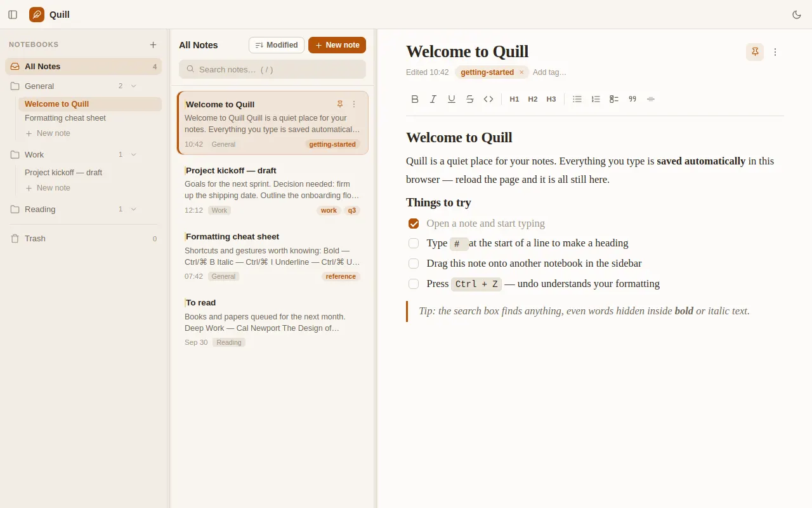The image size is (812, 508).
Task: Open the To read note card
Action: coord(272,323)
